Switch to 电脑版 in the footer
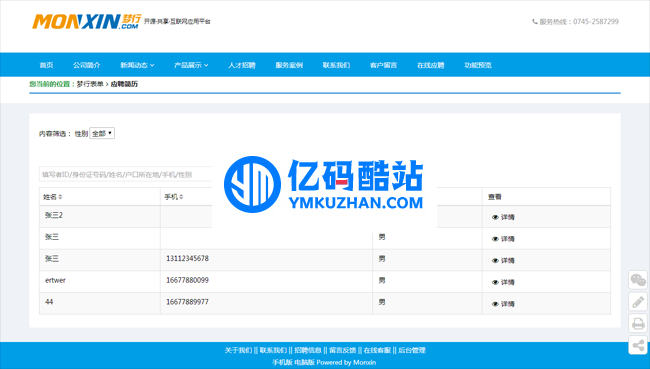Viewport: 650px width, 369px height. tap(305, 362)
